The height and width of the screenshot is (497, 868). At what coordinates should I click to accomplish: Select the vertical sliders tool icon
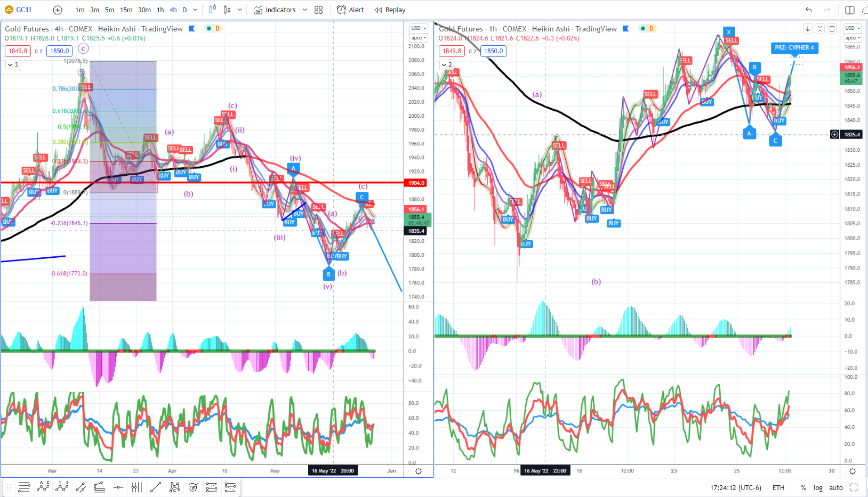point(136,487)
